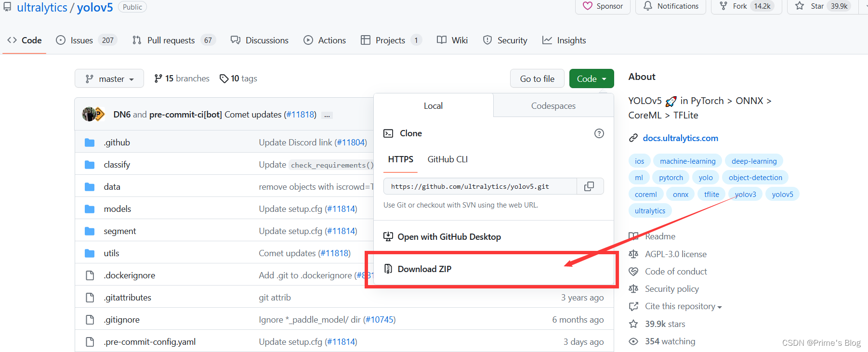Open the Code tab

(24, 40)
